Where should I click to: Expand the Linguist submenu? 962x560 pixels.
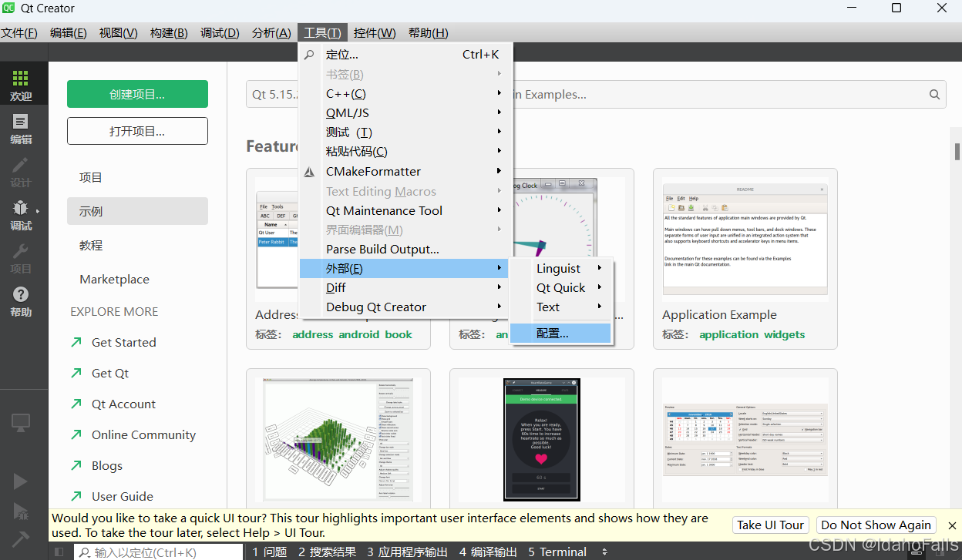[561, 268]
